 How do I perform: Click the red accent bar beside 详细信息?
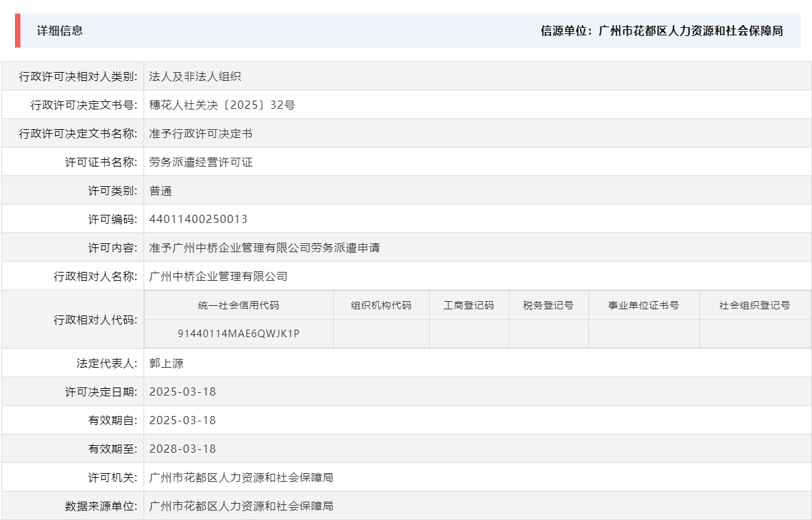(x=17, y=31)
